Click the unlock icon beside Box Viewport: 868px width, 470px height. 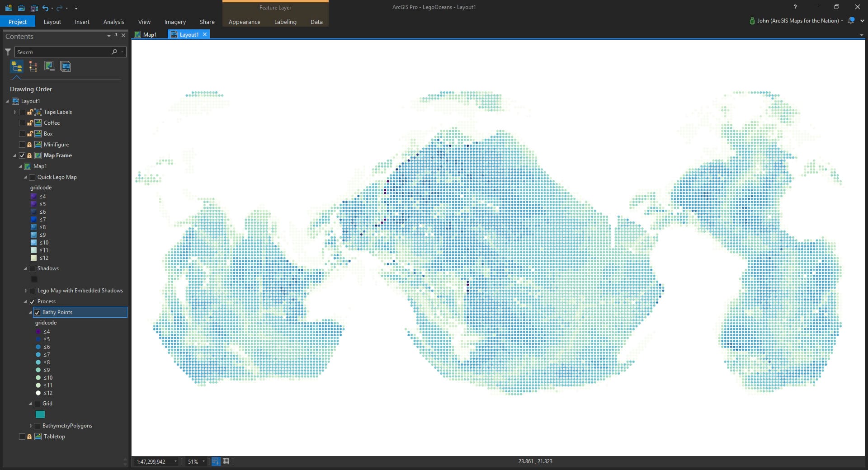pyautogui.click(x=30, y=134)
